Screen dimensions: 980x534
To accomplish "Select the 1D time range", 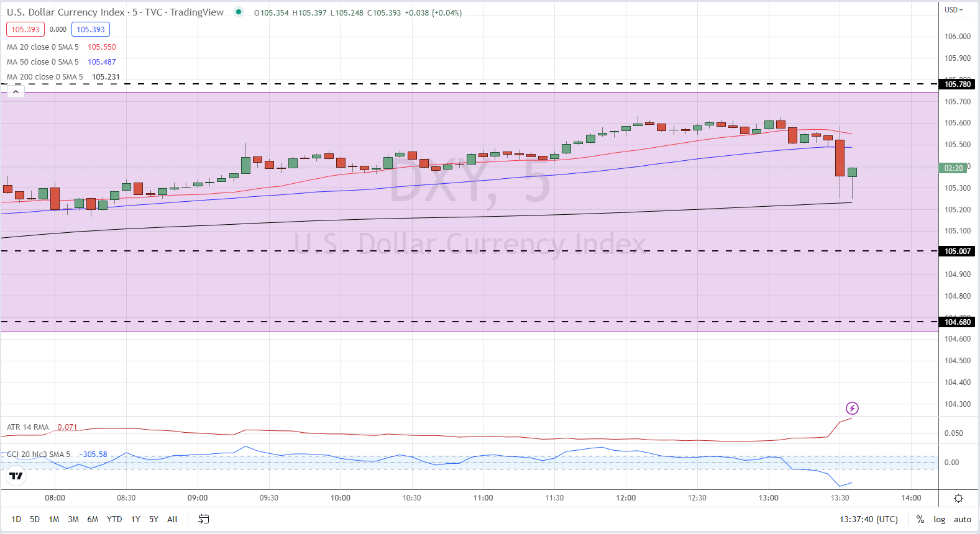I will 16,519.
